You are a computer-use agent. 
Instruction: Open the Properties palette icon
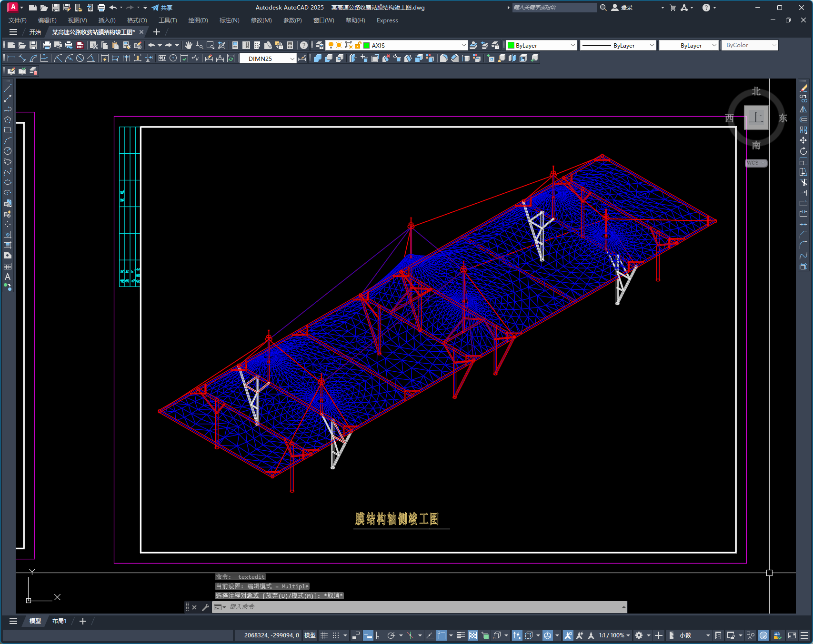tap(235, 45)
